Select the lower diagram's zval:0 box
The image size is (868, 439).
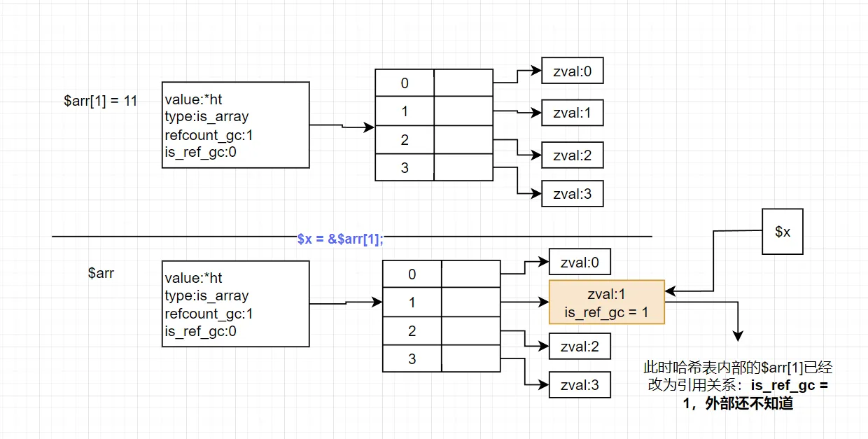pos(580,261)
